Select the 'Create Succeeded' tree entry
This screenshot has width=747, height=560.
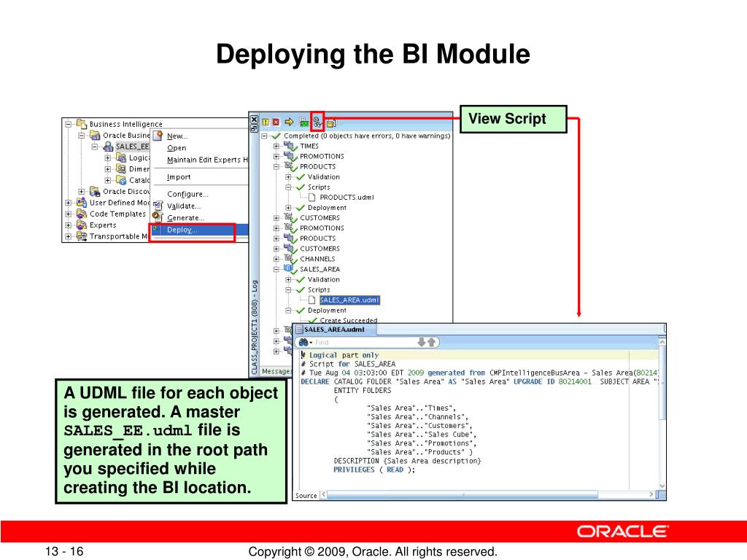click(x=348, y=321)
